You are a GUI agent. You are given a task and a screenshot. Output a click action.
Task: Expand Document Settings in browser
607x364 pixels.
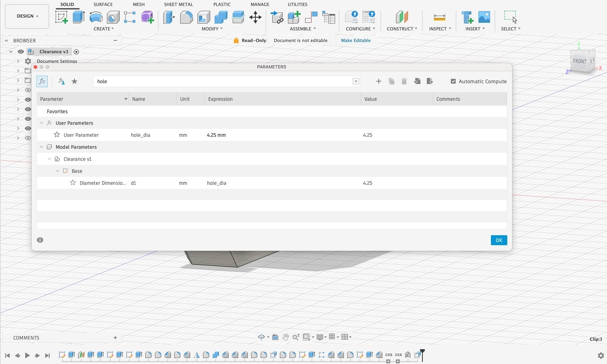tap(18, 61)
